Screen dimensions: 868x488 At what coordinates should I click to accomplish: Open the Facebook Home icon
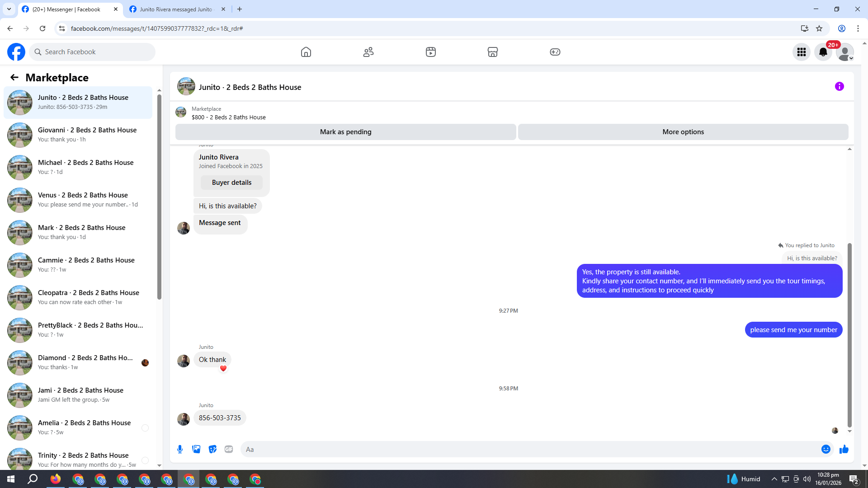306,52
